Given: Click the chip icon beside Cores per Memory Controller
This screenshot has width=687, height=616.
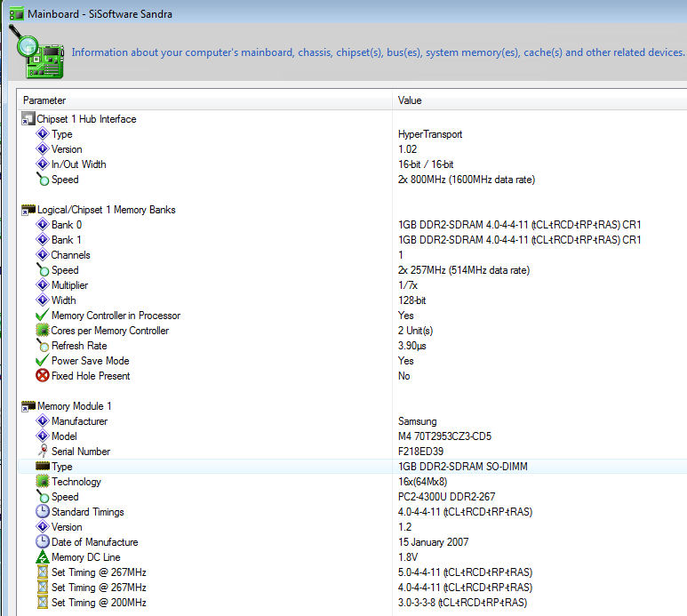Looking at the screenshot, I should tap(42, 331).
